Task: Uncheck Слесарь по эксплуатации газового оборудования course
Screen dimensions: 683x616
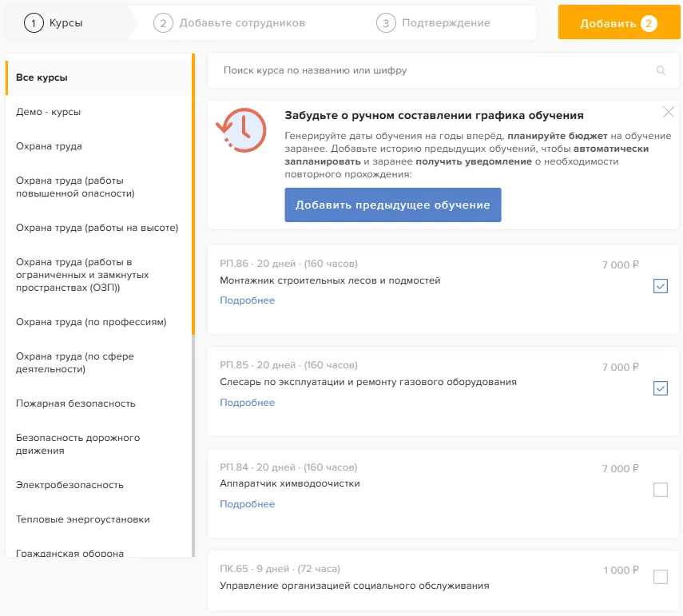Action: coord(661,388)
